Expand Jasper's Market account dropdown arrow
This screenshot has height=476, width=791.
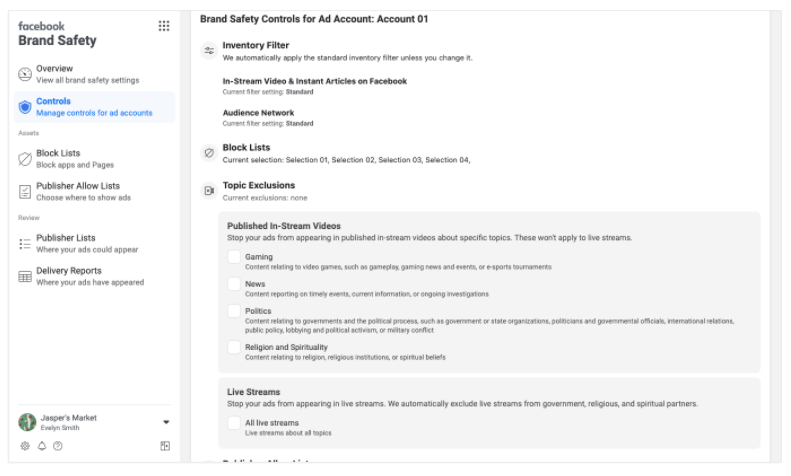pos(166,422)
